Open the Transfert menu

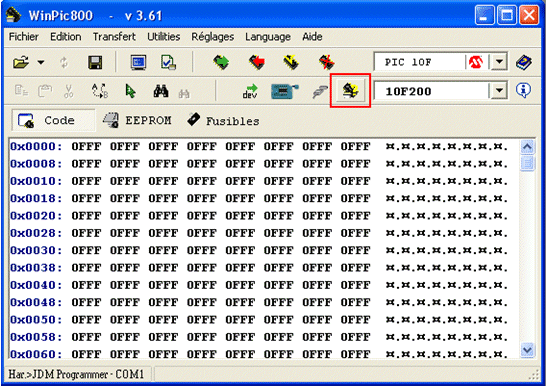(114, 37)
